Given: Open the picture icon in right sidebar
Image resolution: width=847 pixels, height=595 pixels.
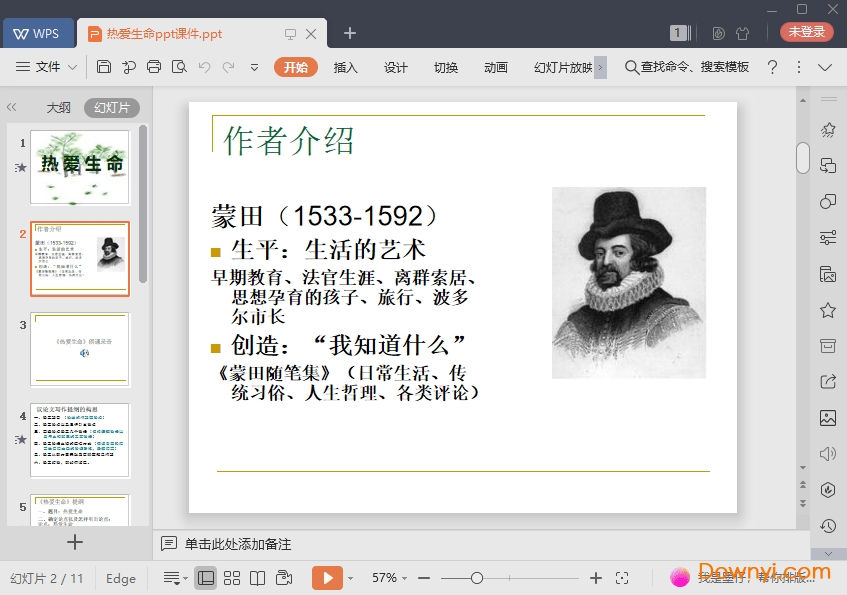Looking at the screenshot, I should 828,418.
